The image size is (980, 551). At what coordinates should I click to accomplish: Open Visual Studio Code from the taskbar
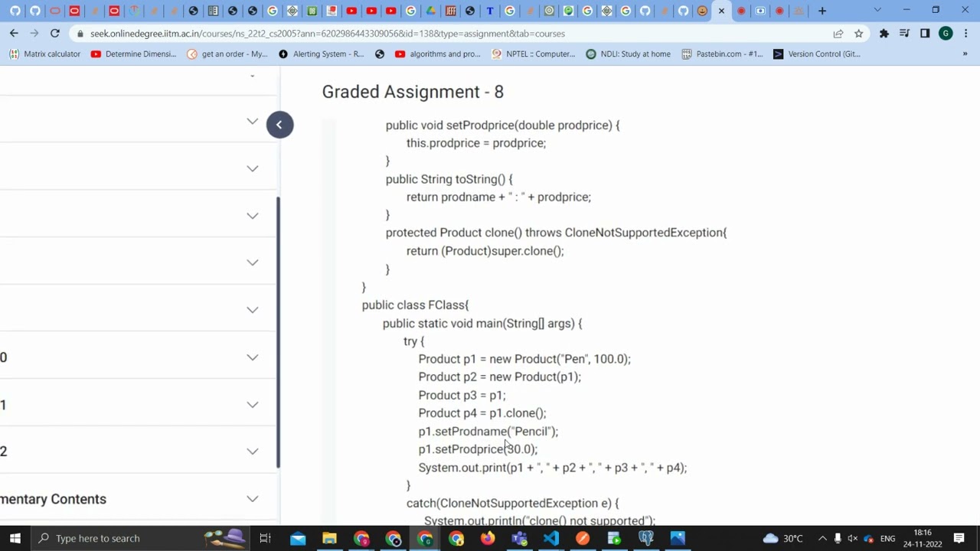pos(551,538)
